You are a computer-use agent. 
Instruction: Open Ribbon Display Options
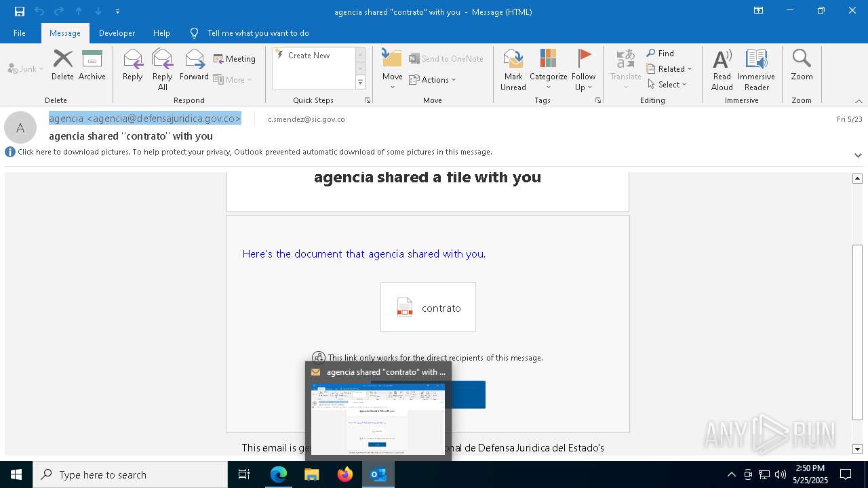click(x=758, y=11)
